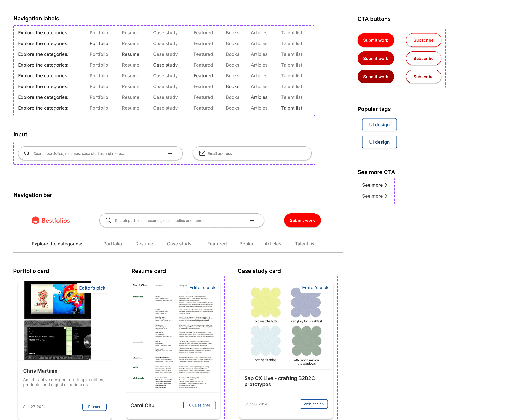505x420 pixels.
Task: Click the Carol Chu card name
Action: click(x=142, y=405)
